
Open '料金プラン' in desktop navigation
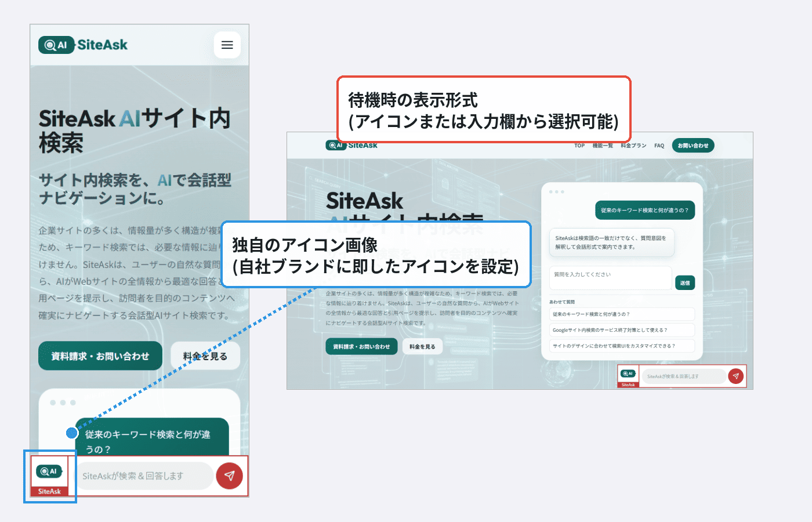click(x=633, y=146)
